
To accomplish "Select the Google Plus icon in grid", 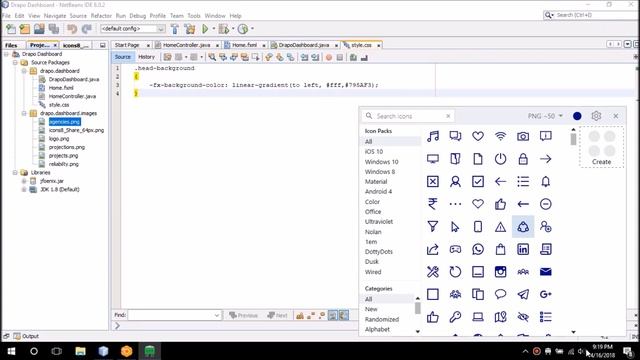I will (546, 294).
